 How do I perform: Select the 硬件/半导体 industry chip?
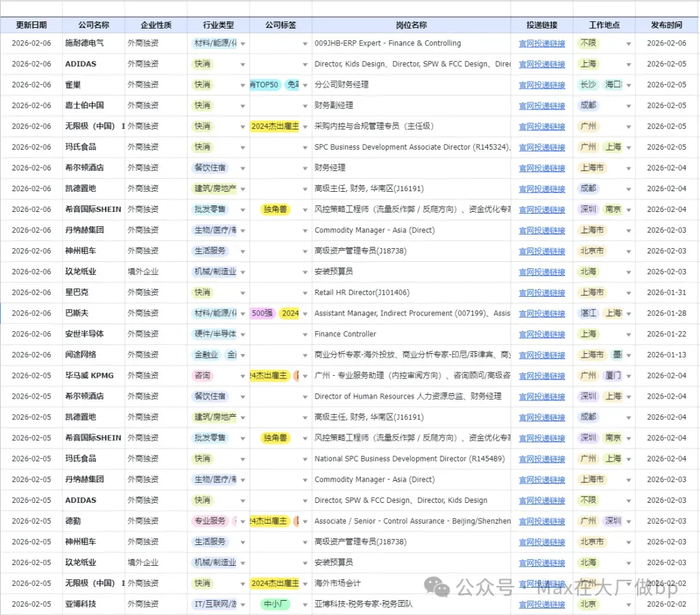[x=215, y=334]
